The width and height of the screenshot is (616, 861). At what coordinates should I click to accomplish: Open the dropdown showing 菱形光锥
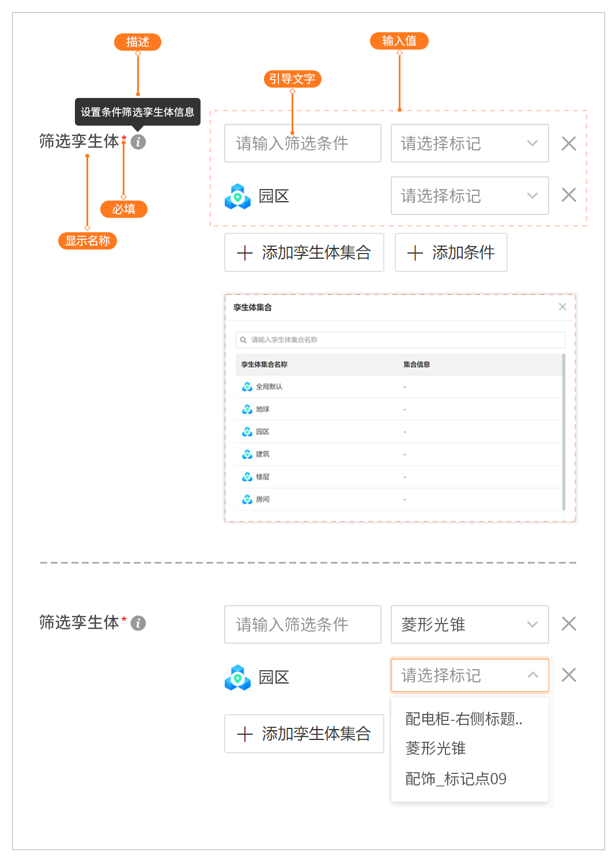469,624
